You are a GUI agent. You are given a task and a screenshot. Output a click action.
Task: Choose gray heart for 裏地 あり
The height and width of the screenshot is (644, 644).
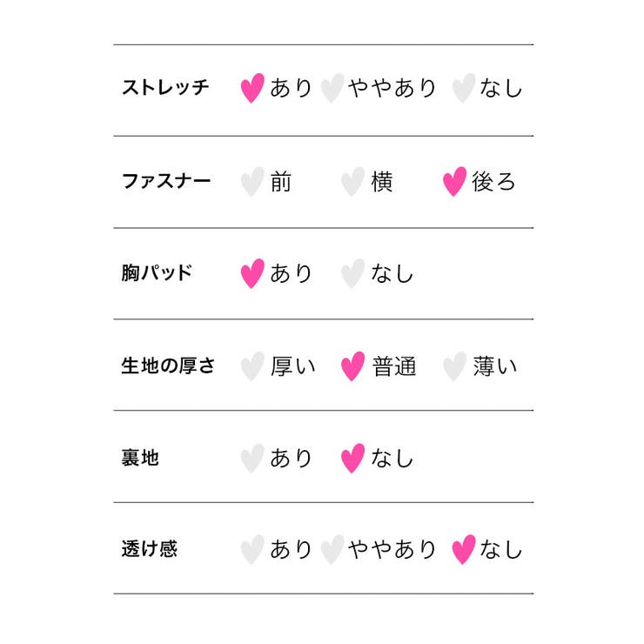[252, 458]
